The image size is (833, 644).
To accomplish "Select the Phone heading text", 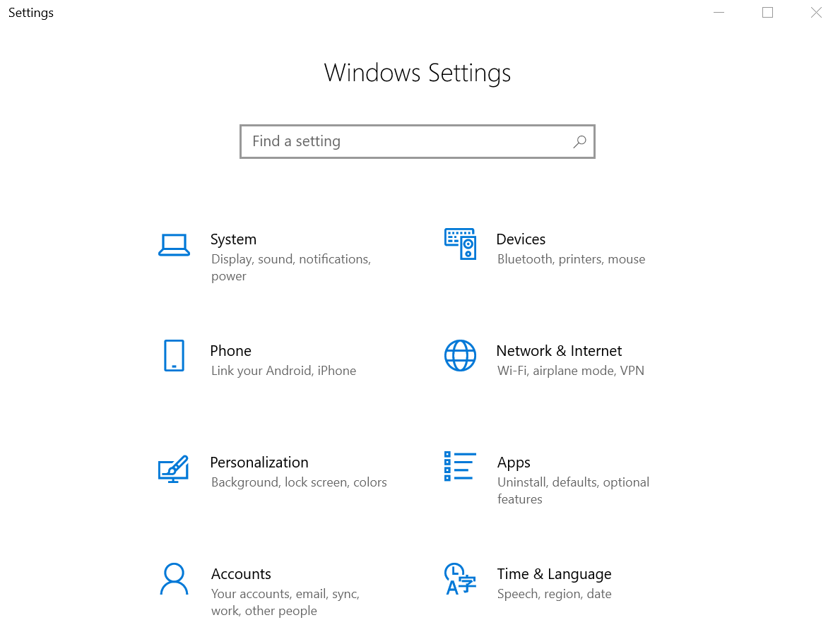I will coord(230,351).
